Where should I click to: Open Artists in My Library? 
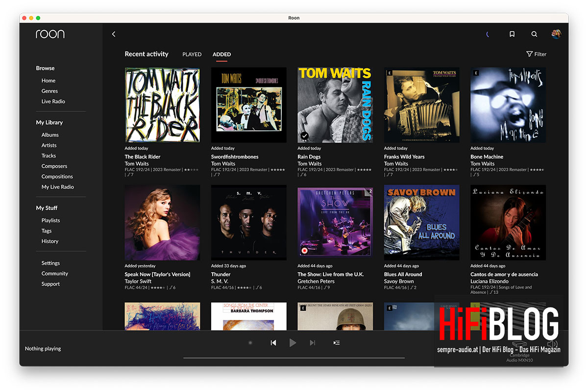coord(49,145)
